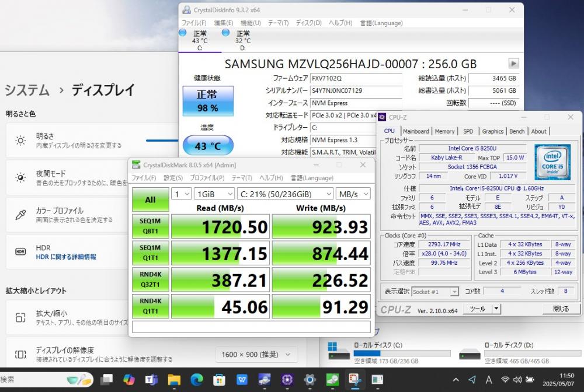584x392 pixels.
Task: Switch to CrystalDiskMark taskbar icon
Action: (x=332, y=380)
